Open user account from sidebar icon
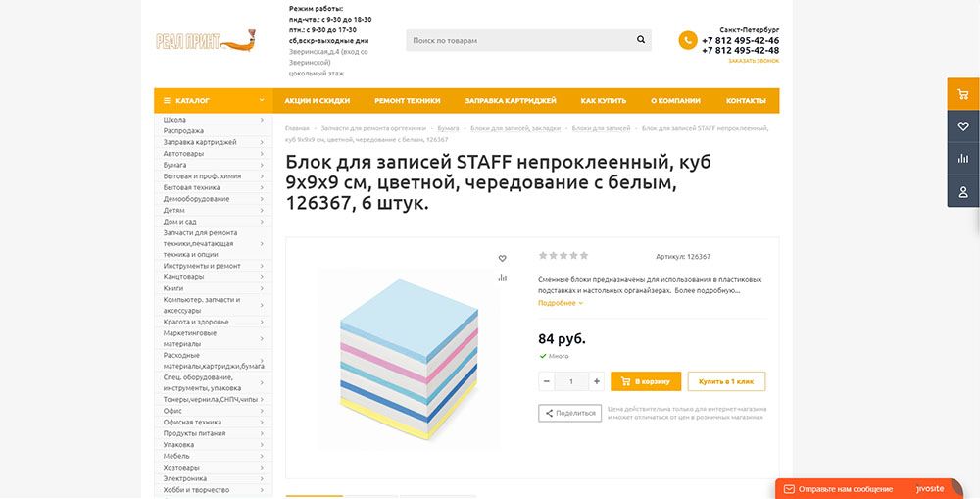 click(x=962, y=191)
